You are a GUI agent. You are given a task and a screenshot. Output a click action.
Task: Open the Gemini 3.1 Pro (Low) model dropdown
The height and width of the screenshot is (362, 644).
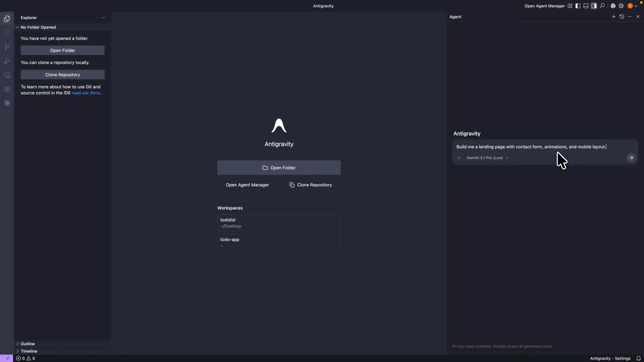click(x=488, y=158)
